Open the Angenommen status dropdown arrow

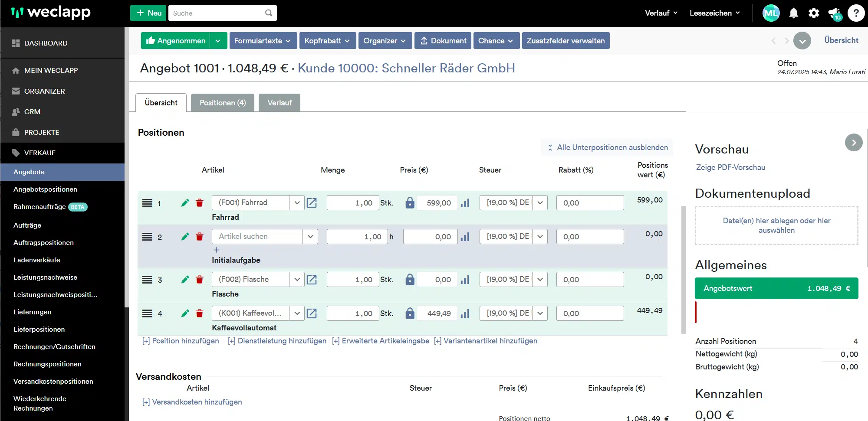coord(218,41)
